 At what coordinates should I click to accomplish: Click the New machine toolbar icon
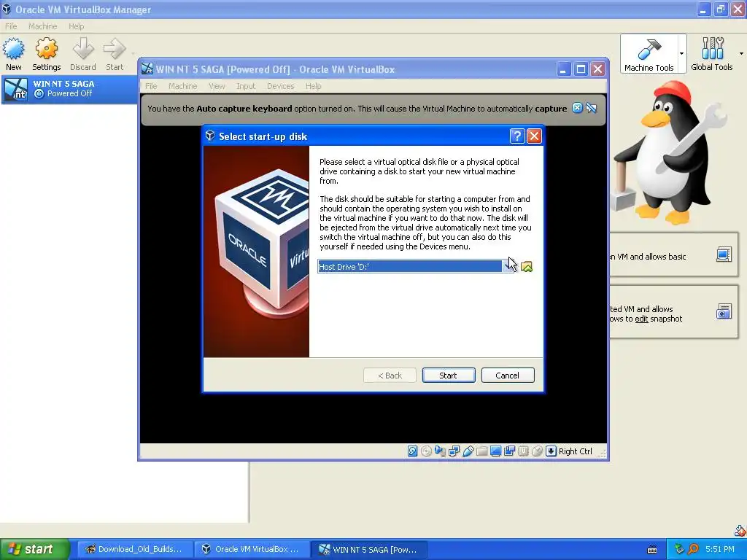click(x=14, y=54)
